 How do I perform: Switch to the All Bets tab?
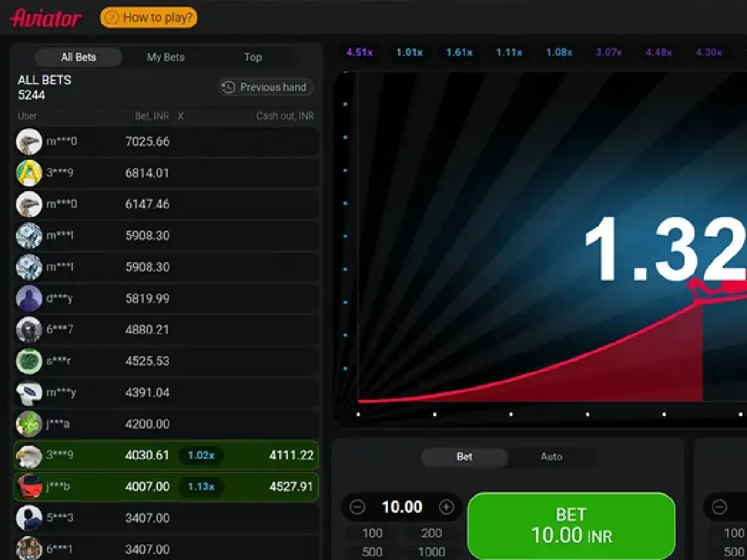78,57
